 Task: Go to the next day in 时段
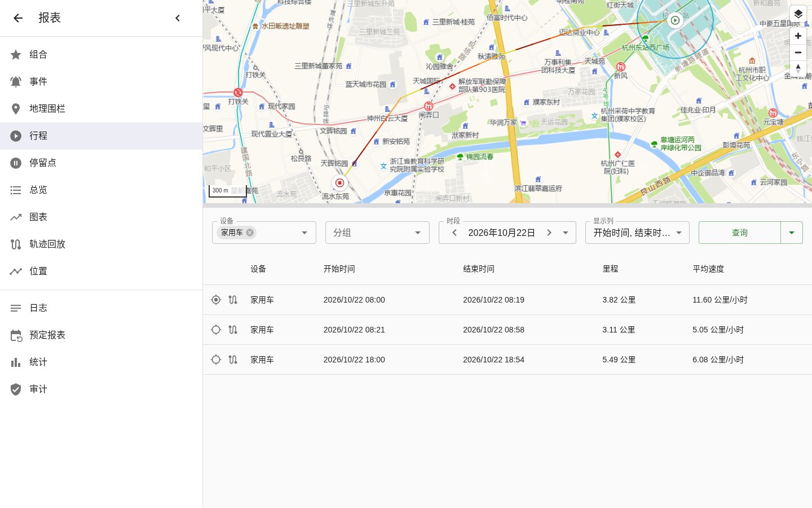tap(549, 233)
